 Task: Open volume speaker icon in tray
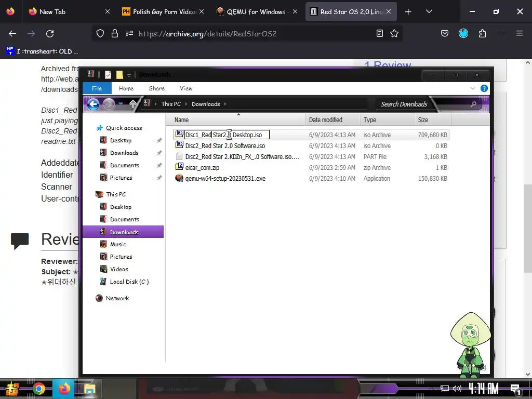point(457,389)
